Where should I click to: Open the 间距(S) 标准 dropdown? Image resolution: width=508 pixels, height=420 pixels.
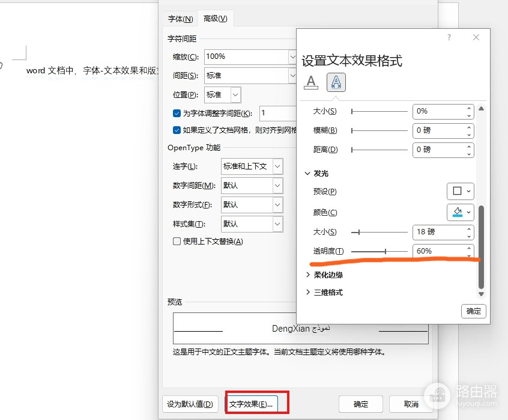tap(292, 76)
